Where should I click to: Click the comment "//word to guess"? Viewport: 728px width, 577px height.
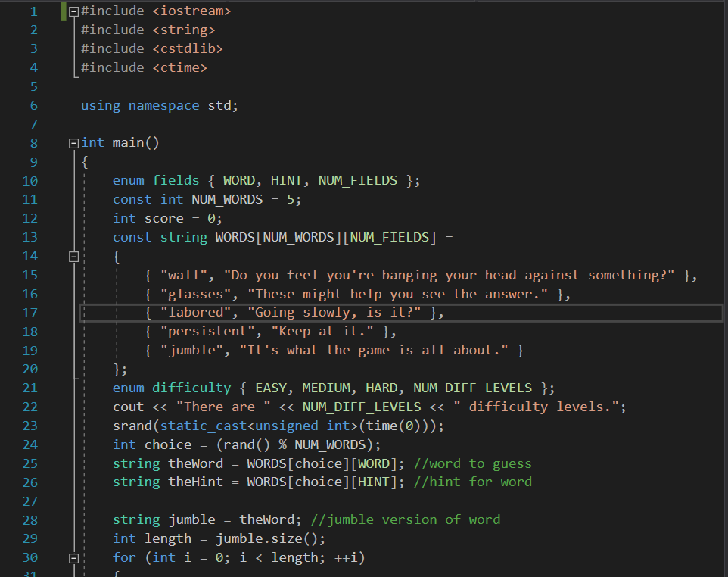(x=473, y=463)
